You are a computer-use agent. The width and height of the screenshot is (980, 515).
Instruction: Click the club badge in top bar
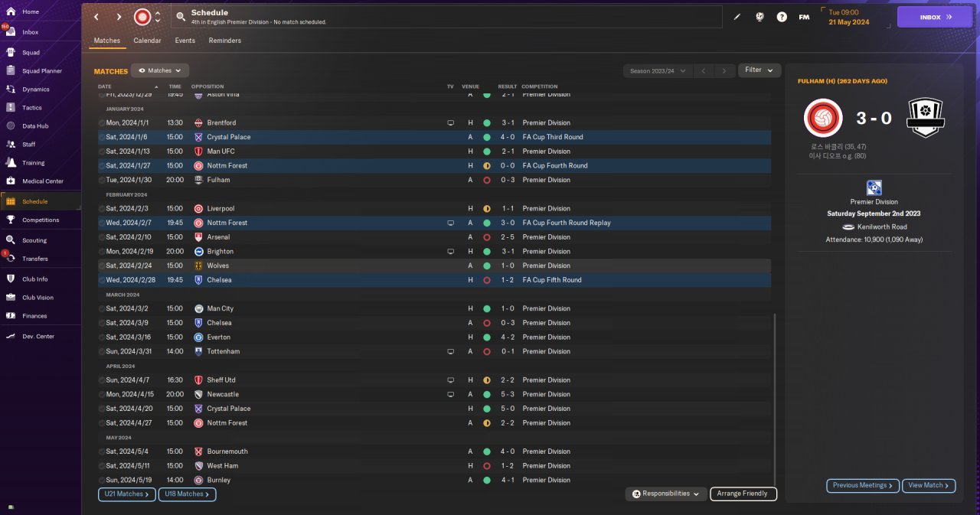pyautogui.click(x=142, y=17)
